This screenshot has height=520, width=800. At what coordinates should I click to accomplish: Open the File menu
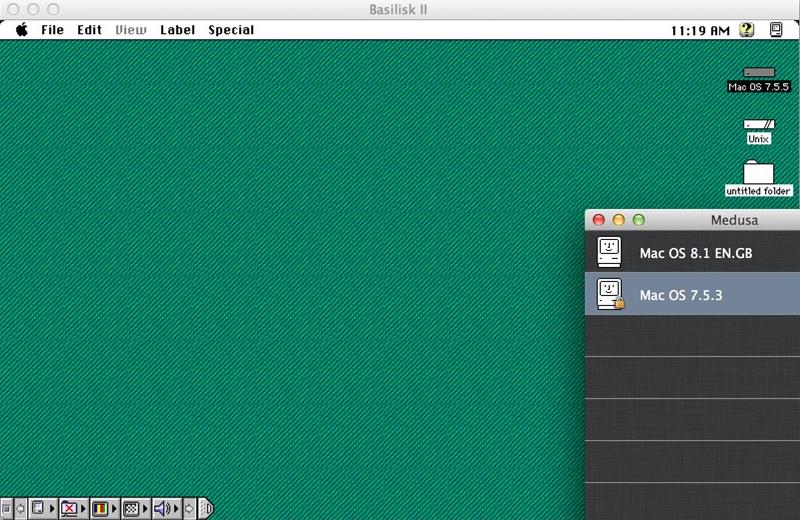[53, 30]
